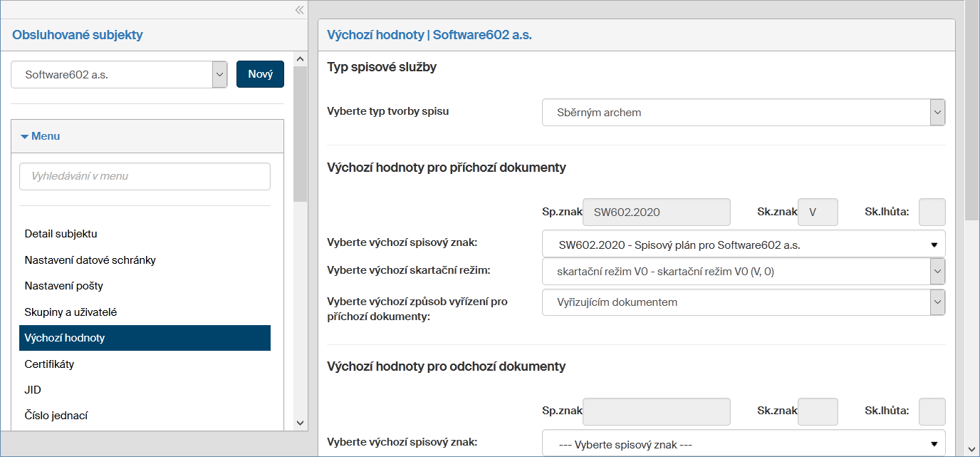Select Skupiny a uživatelé menu item
Viewport: 980px width, 457px height.
click(71, 312)
